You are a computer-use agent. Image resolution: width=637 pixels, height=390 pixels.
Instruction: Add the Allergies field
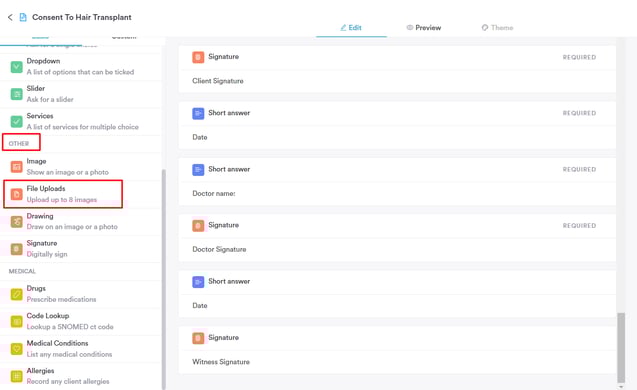(x=81, y=376)
